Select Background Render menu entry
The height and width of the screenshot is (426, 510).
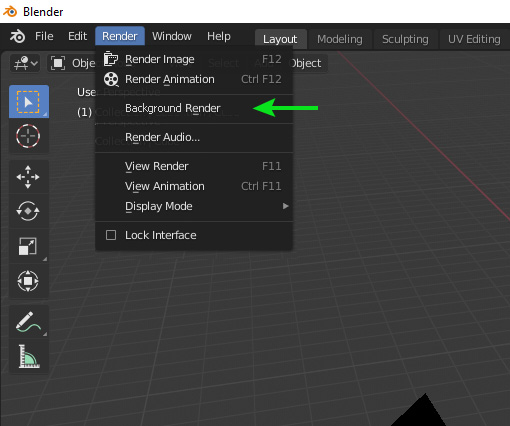194,108
